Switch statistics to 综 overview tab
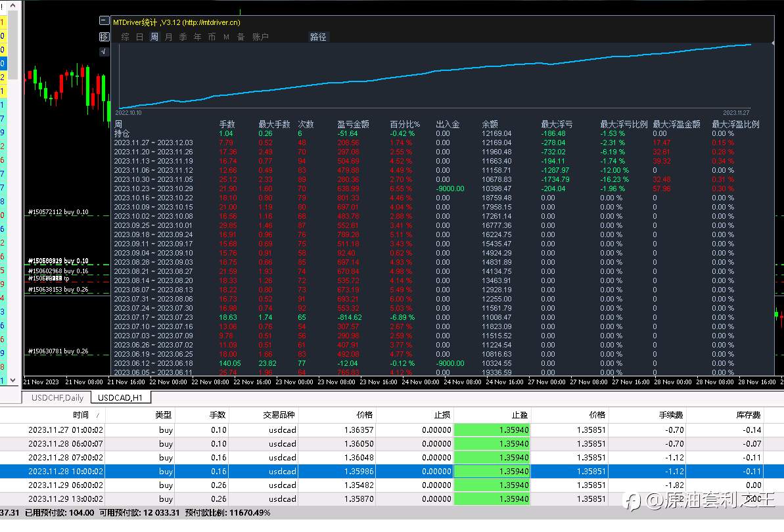The width and height of the screenshot is (784, 532). pyautogui.click(x=126, y=37)
